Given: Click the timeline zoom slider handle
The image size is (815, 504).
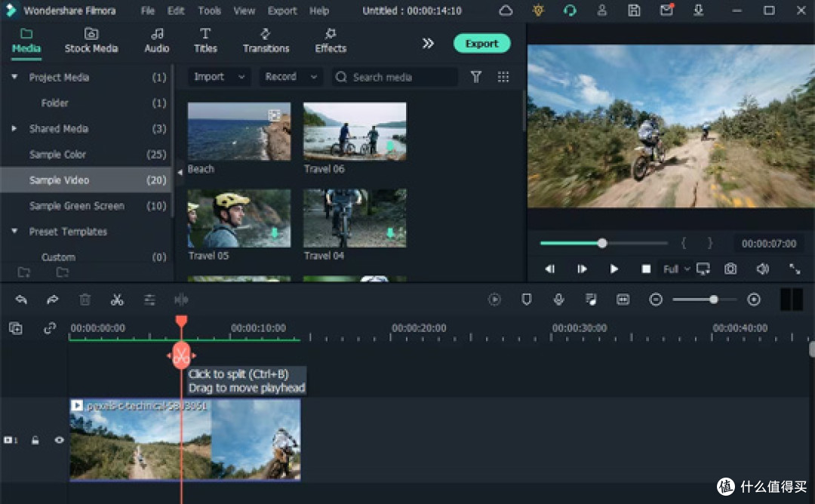Looking at the screenshot, I should (x=714, y=300).
